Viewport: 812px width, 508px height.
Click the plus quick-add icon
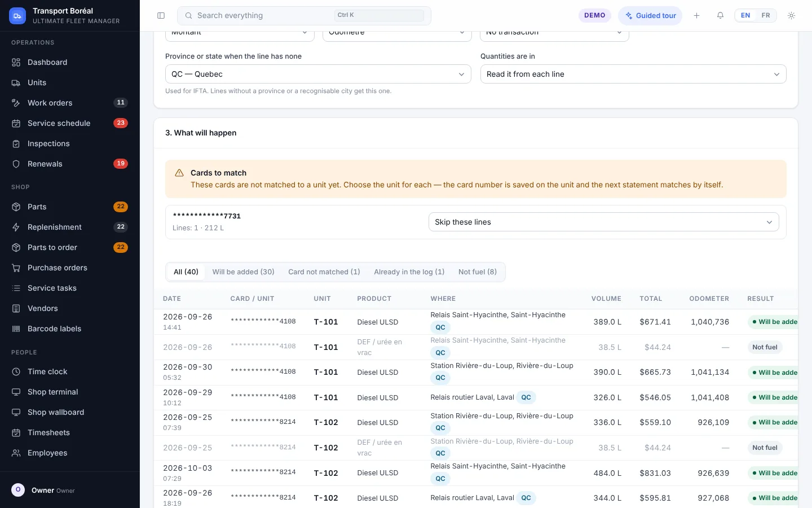(696, 16)
